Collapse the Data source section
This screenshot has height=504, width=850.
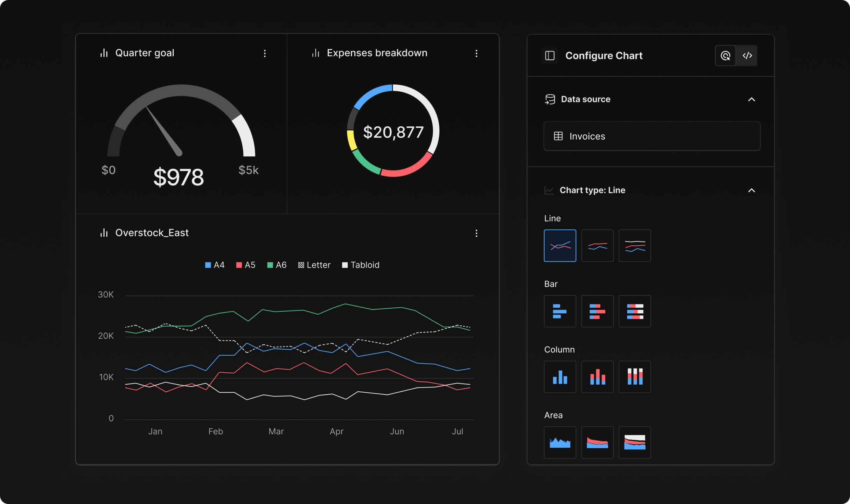tap(751, 99)
